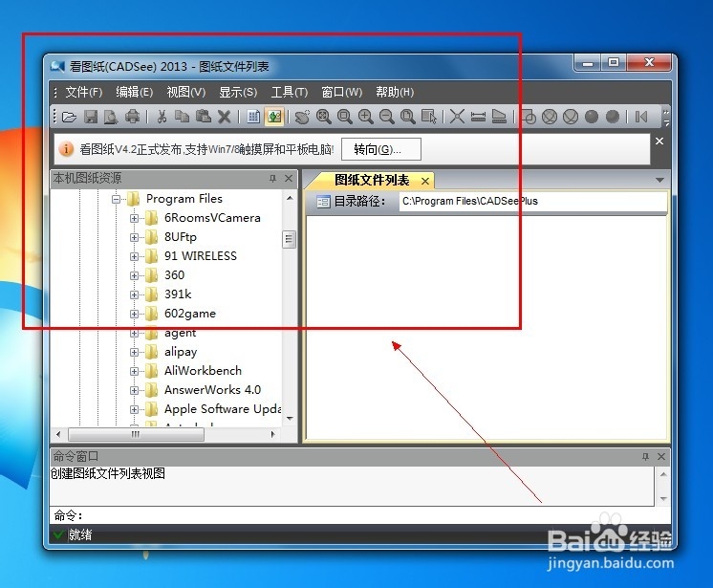Screen dimensions: 713x588
Task: Close the 图纸文件列表 tab
Action: (x=425, y=181)
